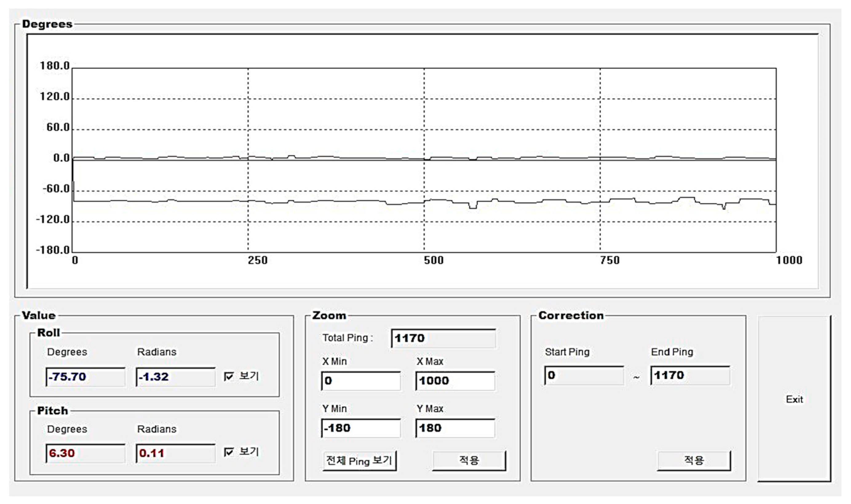Image resolution: width=851 pixels, height=504 pixels.
Task: Toggle the Roll 보기 checkbox
Action: [229, 377]
